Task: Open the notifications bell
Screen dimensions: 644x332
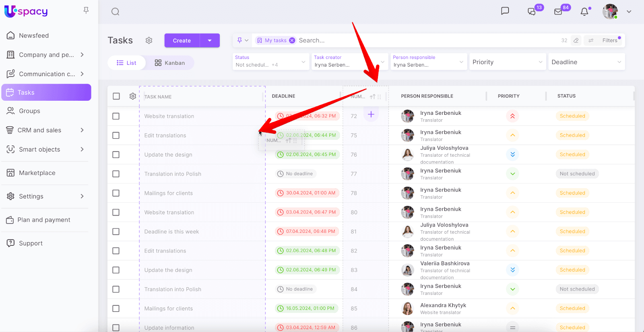Action: 584,12
